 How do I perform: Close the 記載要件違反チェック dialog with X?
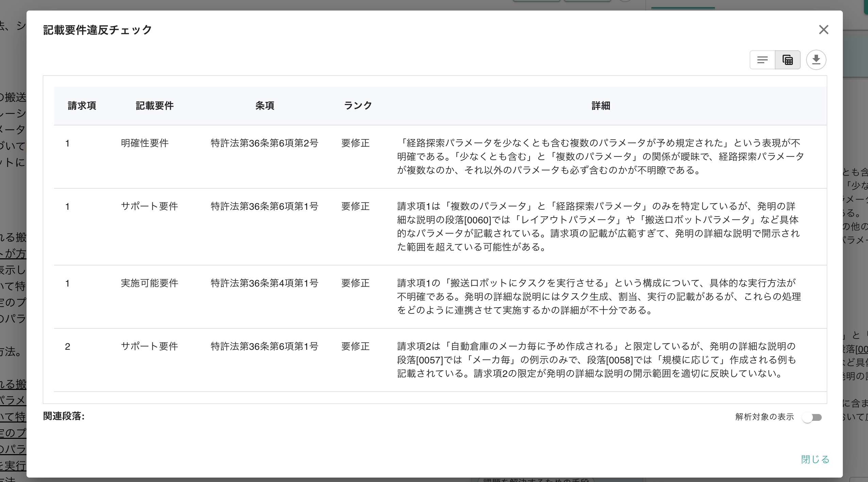pyautogui.click(x=823, y=30)
